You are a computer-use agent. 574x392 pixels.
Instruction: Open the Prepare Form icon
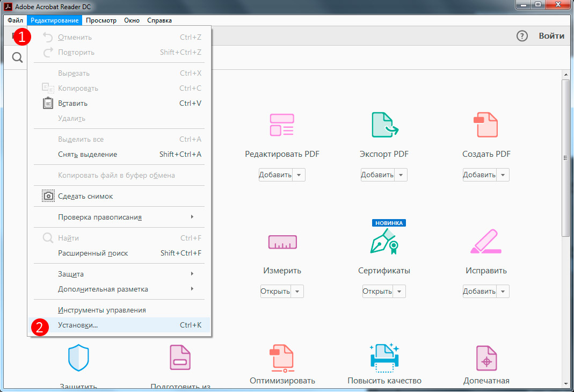click(180, 358)
